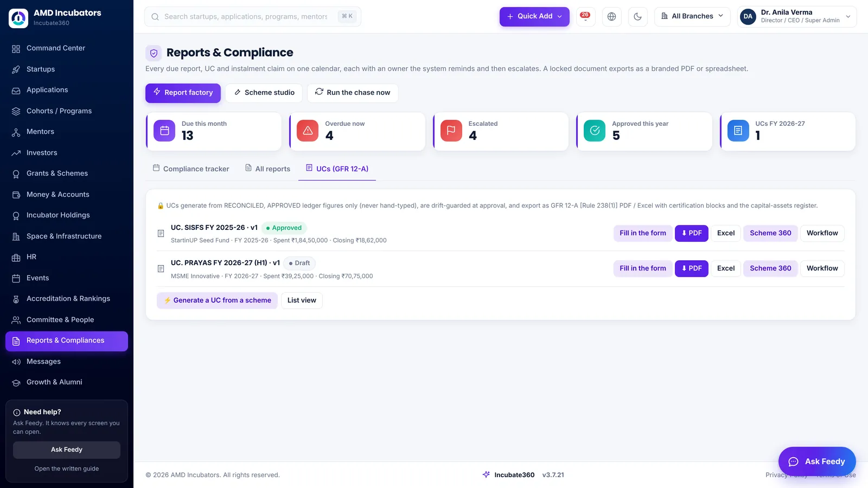Screen dimensions: 868x488
Task: Open the written guide link
Action: tap(67, 468)
